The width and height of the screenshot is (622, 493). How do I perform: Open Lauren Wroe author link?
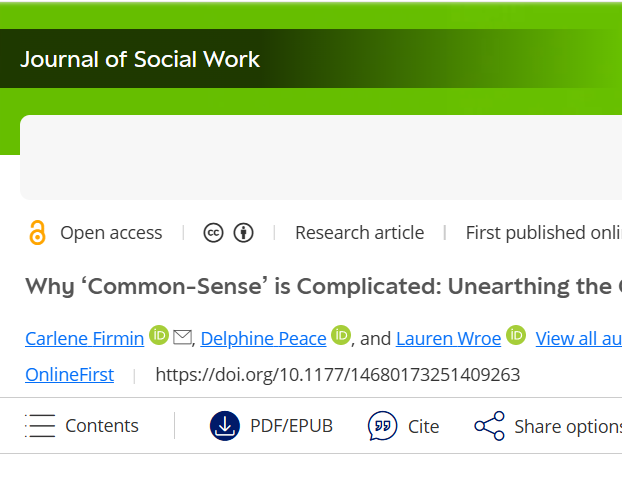(x=448, y=339)
